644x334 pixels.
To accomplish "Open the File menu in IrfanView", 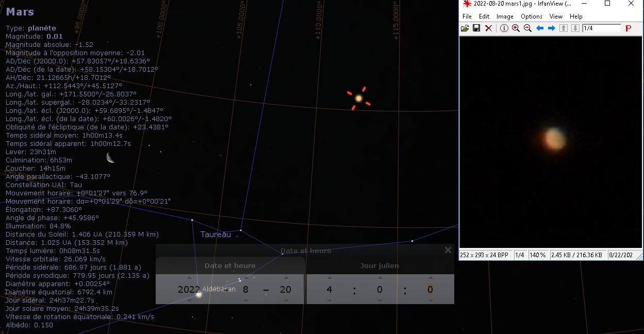I will pos(467,16).
